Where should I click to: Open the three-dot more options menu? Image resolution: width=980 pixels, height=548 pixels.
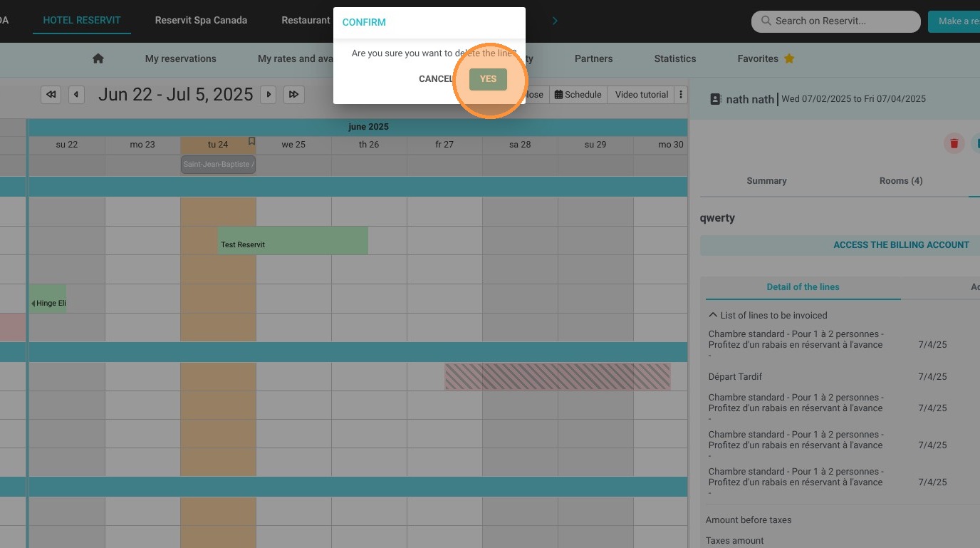681,94
